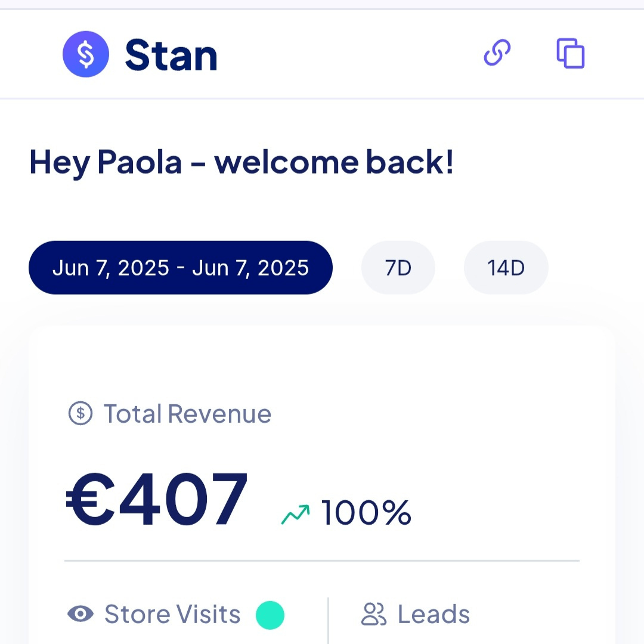The height and width of the screenshot is (644, 644).
Task: Switch to the 14D time range
Action: tap(506, 268)
